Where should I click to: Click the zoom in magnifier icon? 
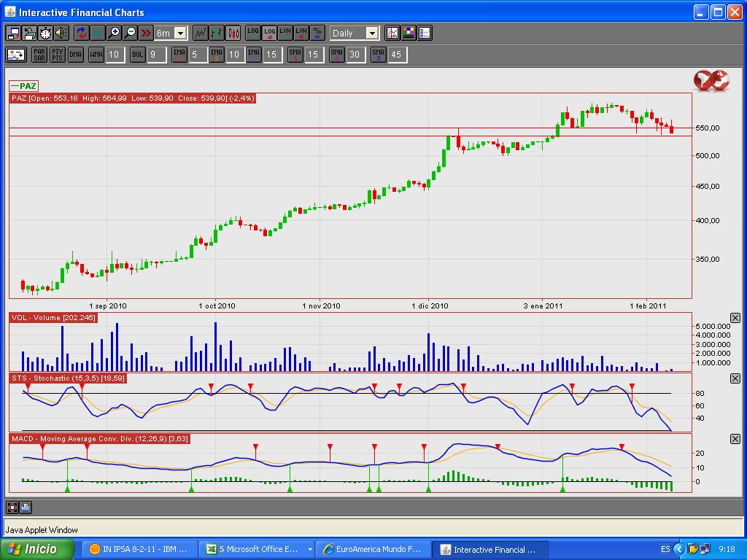[114, 33]
